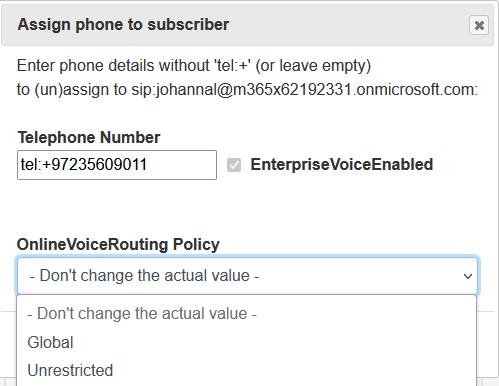Toggle the EnterpriseVoiceEnabled checkbox

(x=234, y=165)
